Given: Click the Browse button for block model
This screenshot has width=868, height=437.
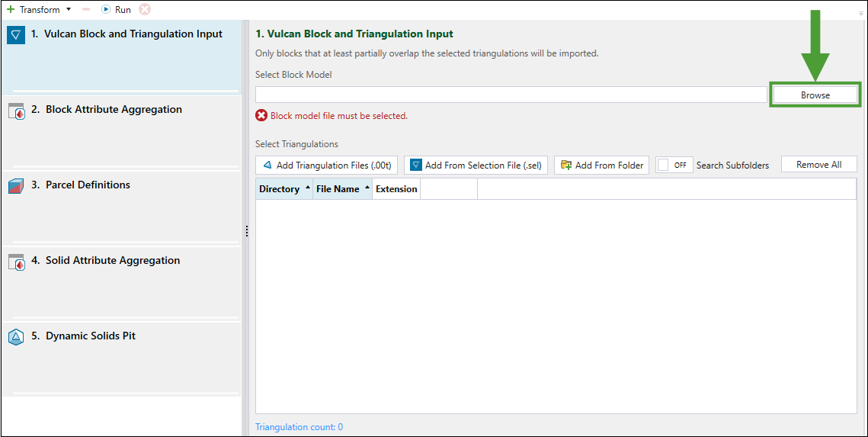Looking at the screenshot, I should (815, 95).
